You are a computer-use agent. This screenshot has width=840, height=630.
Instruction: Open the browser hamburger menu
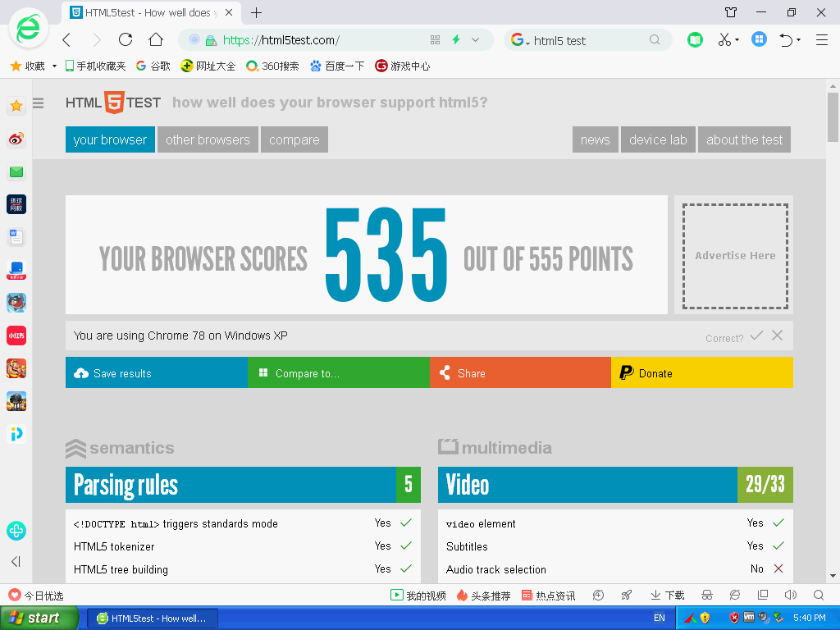821,39
